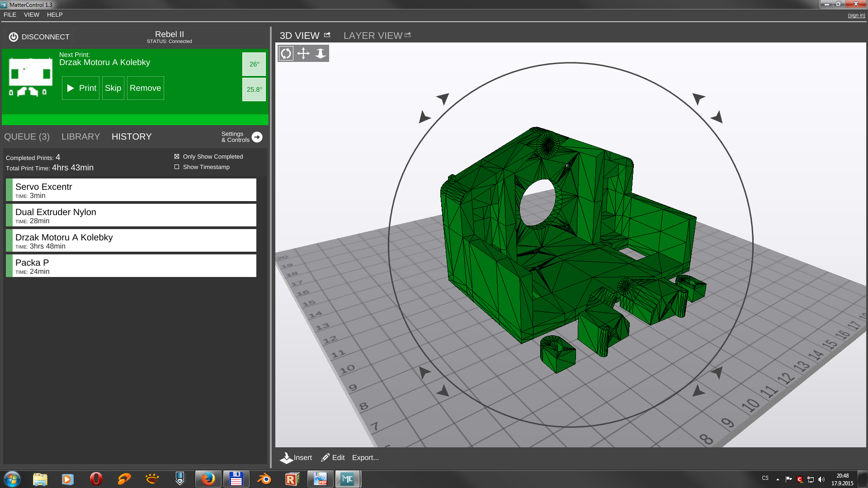
Task: Click the next print thumbnail preview
Action: click(x=30, y=77)
